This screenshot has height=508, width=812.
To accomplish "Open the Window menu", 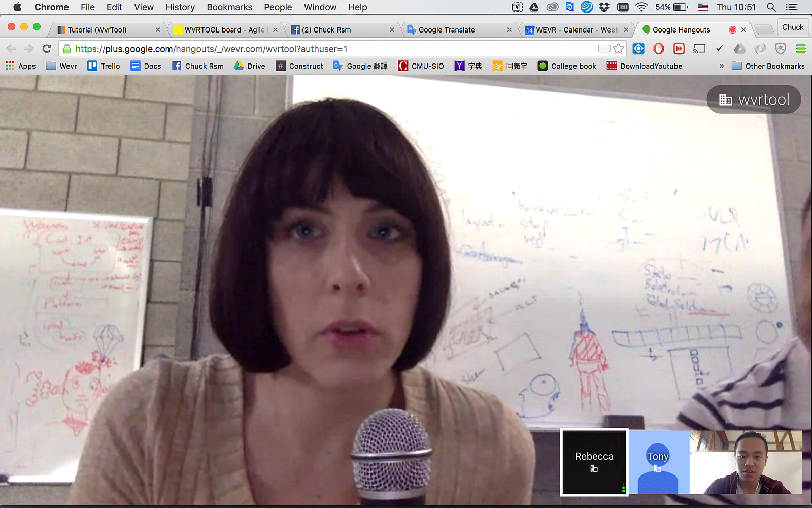I will [320, 7].
